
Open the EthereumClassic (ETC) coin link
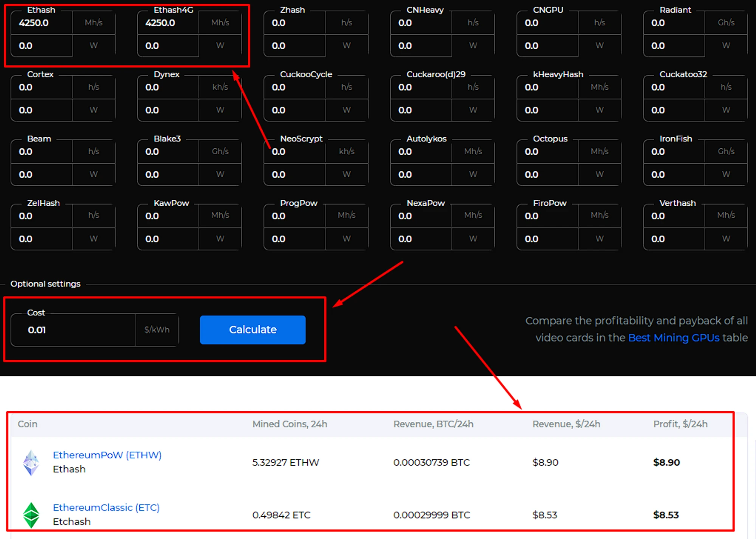[x=106, y=507]
